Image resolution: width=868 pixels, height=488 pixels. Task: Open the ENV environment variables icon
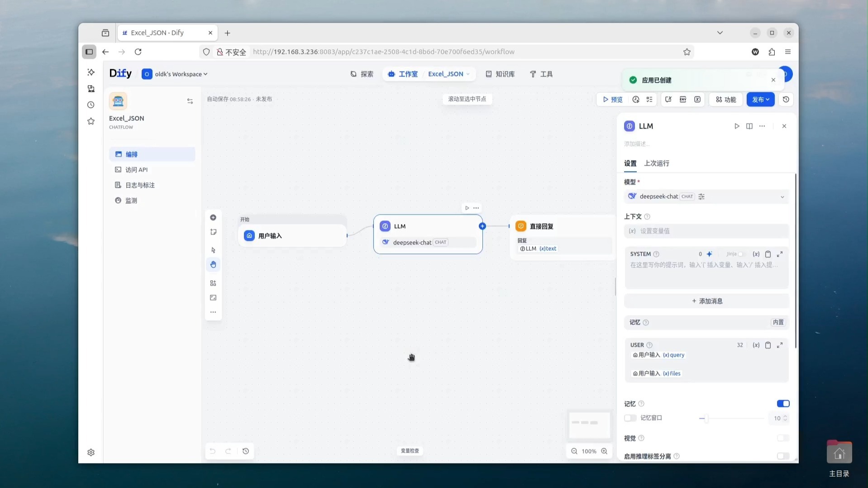tap(683, 100)
